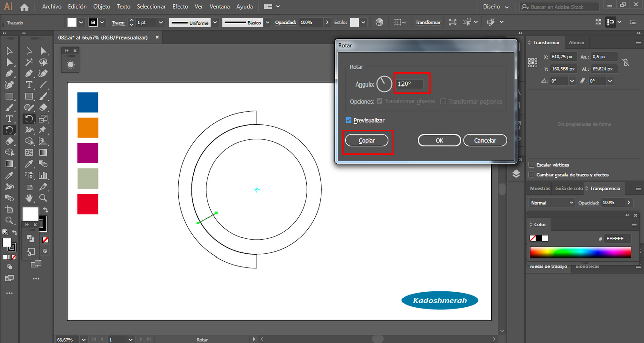Click the Opacidad 100% field in control bar

(x=311, y=22)
